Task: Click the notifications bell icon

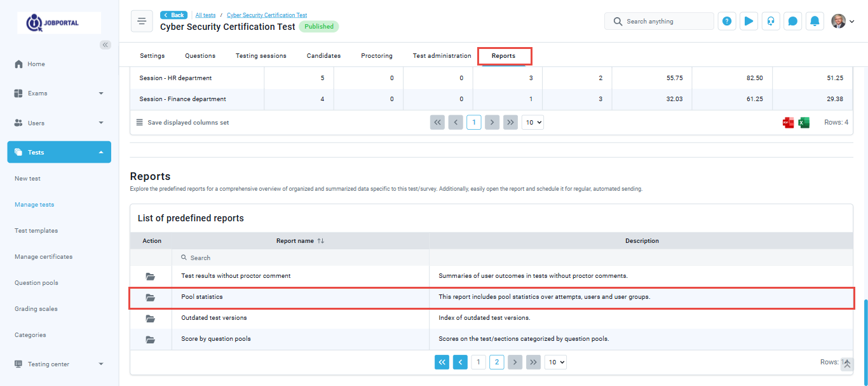Action: pyautogui.click(x=814, y=21)
